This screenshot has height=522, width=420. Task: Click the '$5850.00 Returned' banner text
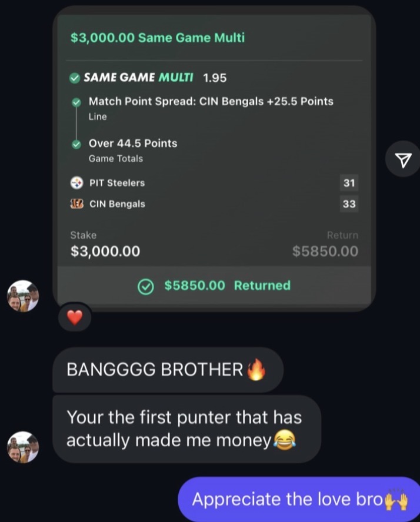click(227, 286)
